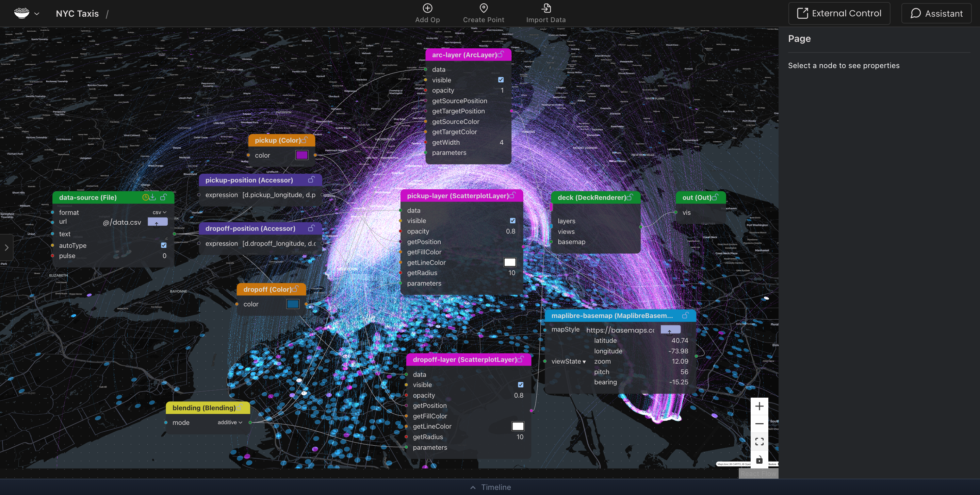
Task: Fit view of the node canvas
Action: pyautogui.click(x=759, y=441)
